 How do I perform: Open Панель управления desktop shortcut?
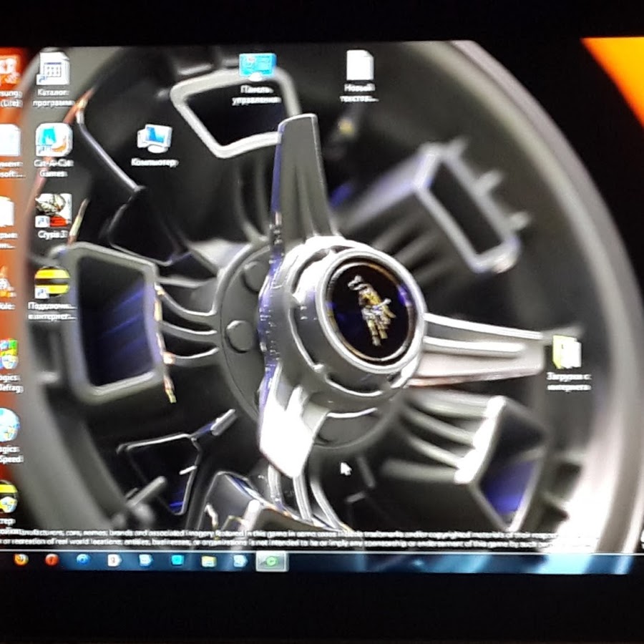tap(257, 67)
